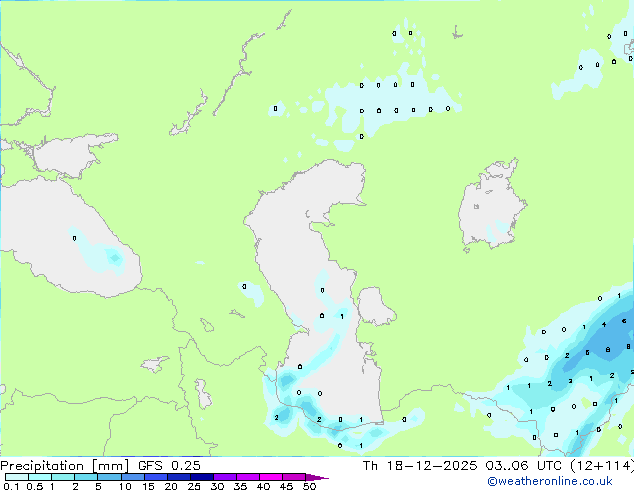634x490 pixels.
Task: Click the date 'Th 18-12-2025'
Action: (420, 466)
